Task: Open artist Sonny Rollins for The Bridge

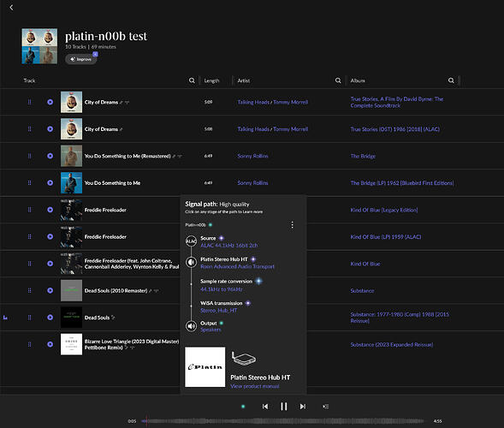Action: [x=252, y=156]
